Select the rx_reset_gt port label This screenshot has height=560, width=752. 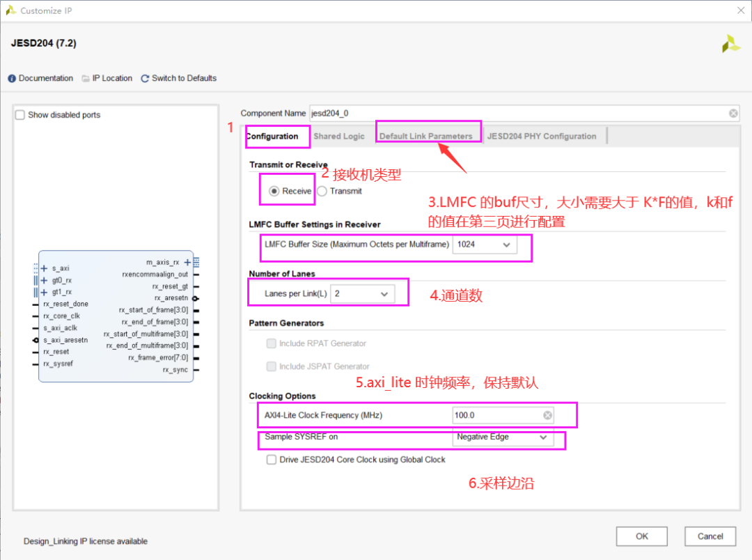[171, 286]
